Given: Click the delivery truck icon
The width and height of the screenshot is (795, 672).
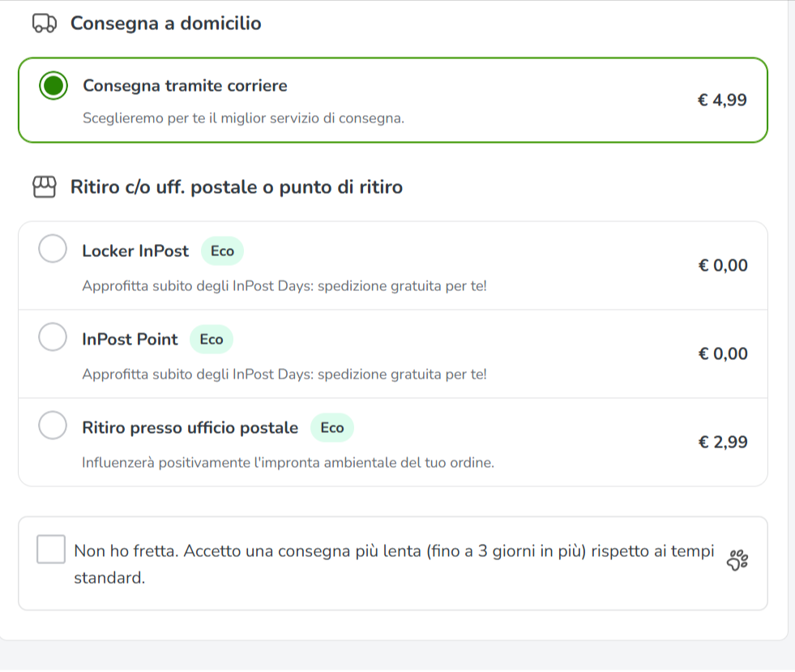Looking at the screenshot, I should coord(44,24).
